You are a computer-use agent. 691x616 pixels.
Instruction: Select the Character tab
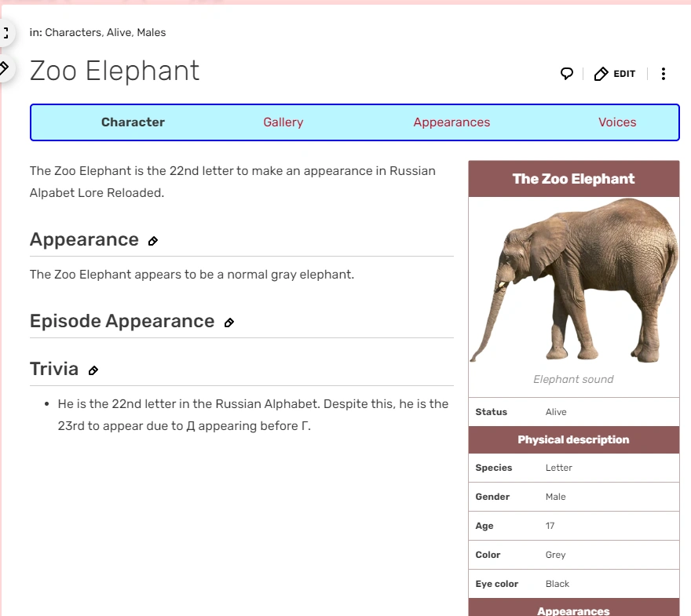point(133,122)
